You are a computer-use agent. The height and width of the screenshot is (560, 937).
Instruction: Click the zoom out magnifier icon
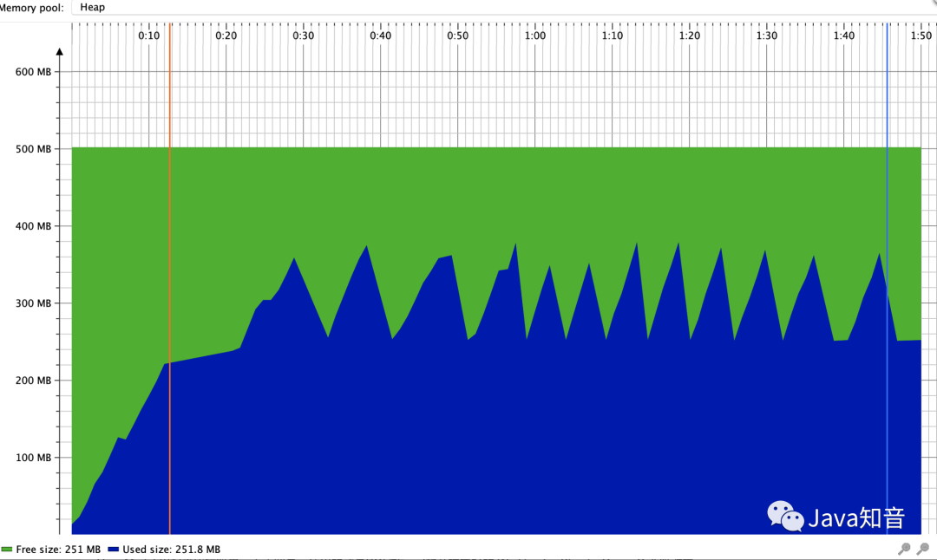922,548
